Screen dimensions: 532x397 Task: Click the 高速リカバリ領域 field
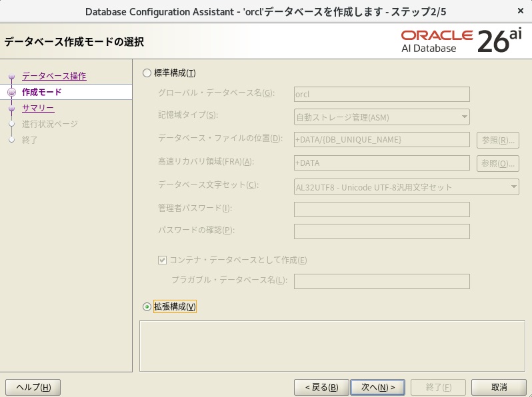(382, 163)
